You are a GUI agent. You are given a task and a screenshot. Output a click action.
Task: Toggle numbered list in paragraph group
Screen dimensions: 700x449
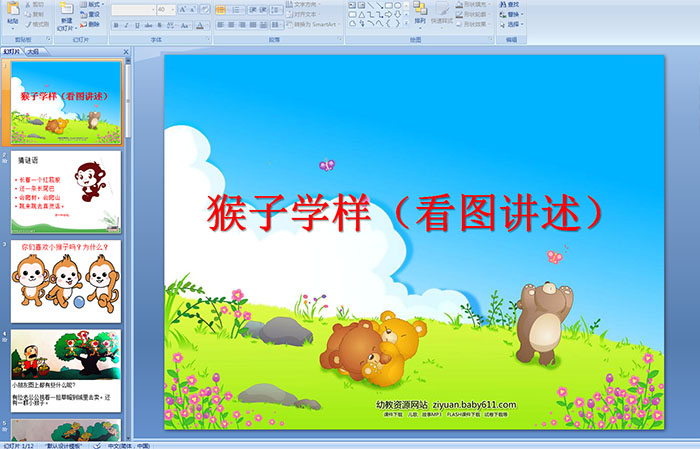(237, 9)
